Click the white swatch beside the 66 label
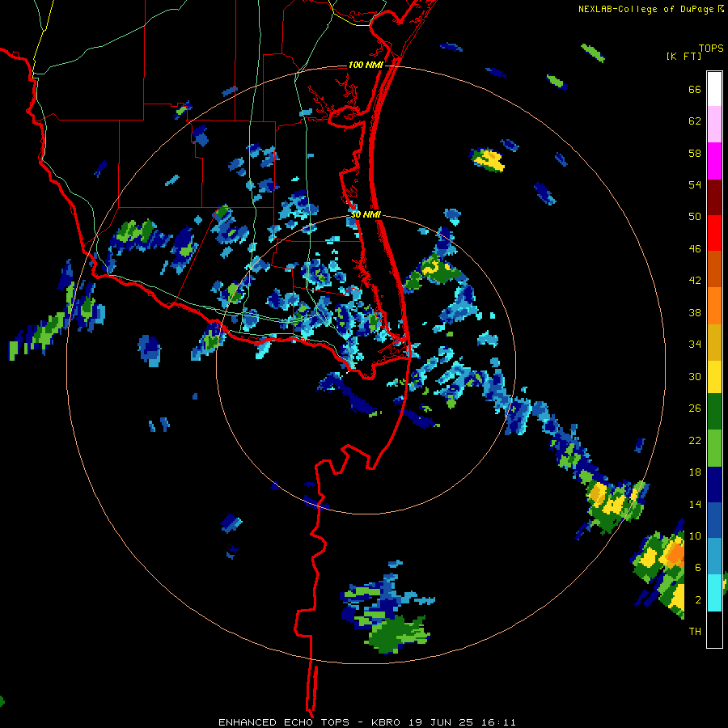Screen dimensions: 728x728 (714, 89)
